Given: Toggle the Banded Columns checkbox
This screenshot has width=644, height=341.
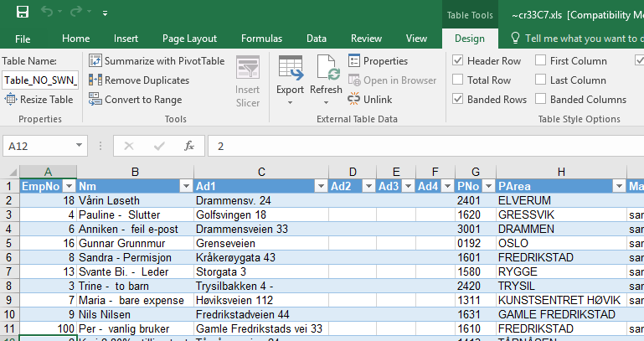Looking at the screenshot, I should [541, 100].
